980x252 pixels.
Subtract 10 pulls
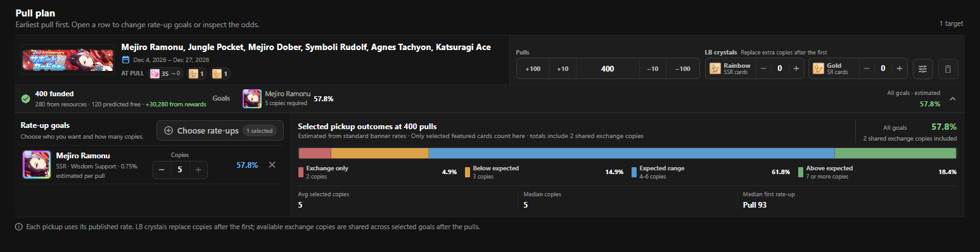[652, 68]
